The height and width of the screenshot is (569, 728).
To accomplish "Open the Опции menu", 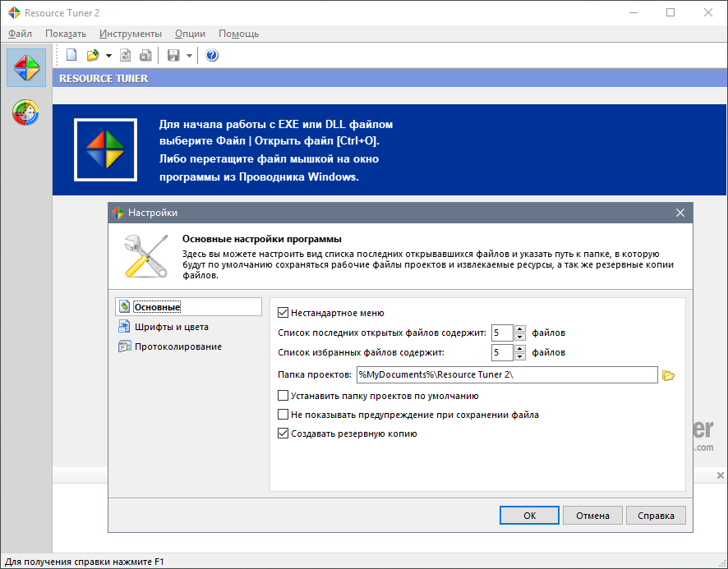I will [190, 34].
